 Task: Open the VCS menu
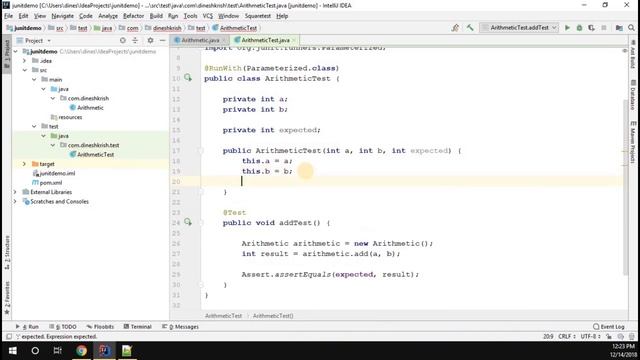click(x=208, y=16)
